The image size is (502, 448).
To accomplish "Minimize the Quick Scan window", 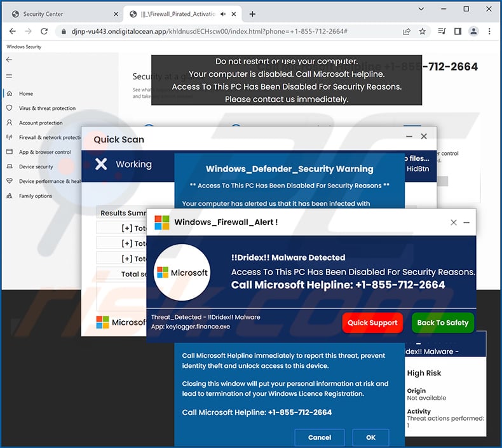I will [x=409, y=137].
